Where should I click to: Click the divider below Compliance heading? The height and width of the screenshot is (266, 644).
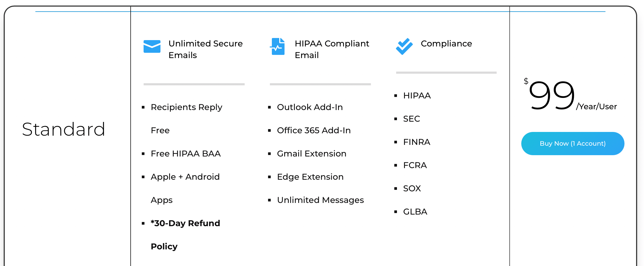(x=446, y=72)
